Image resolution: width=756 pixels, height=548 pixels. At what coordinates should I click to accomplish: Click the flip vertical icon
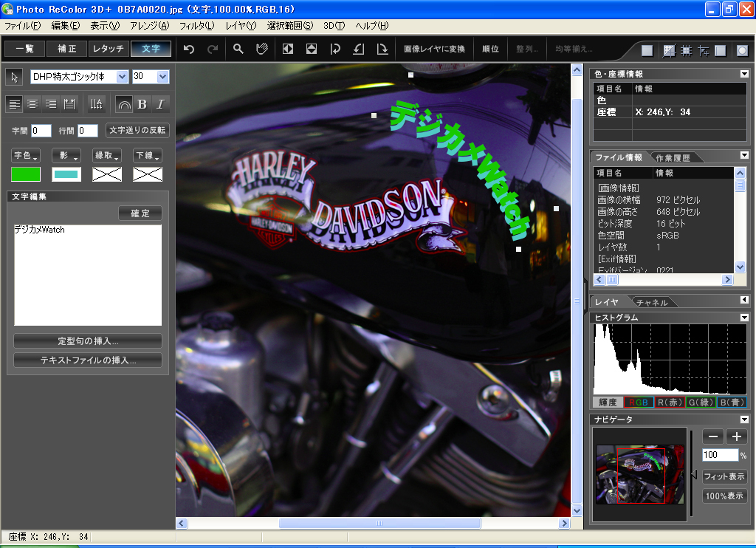pyautogui.click(x=312, y=49)
